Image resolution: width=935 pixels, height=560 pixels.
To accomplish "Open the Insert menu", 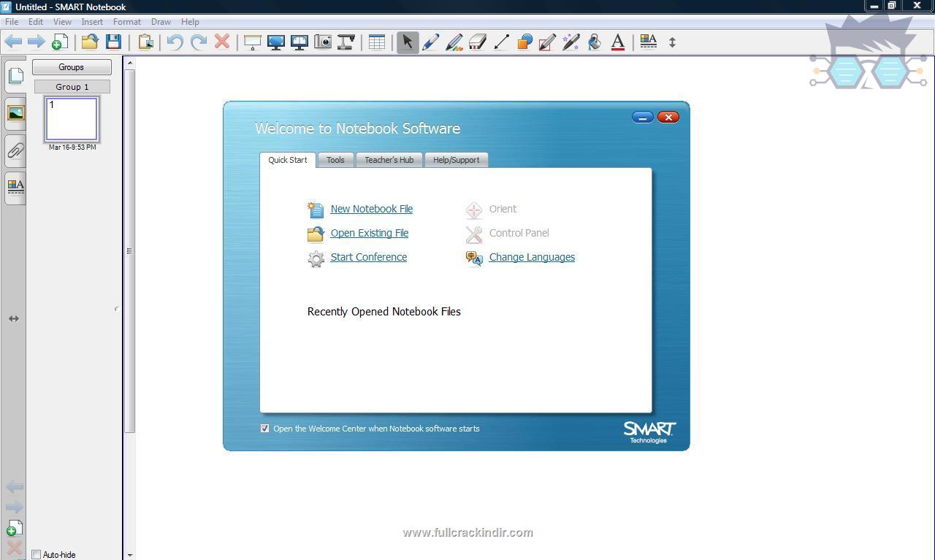I will pos(92,22).
